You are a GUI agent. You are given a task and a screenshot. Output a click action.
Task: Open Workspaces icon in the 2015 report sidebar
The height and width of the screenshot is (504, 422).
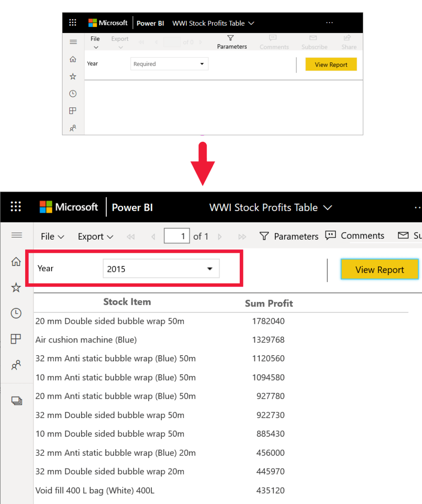17,400
